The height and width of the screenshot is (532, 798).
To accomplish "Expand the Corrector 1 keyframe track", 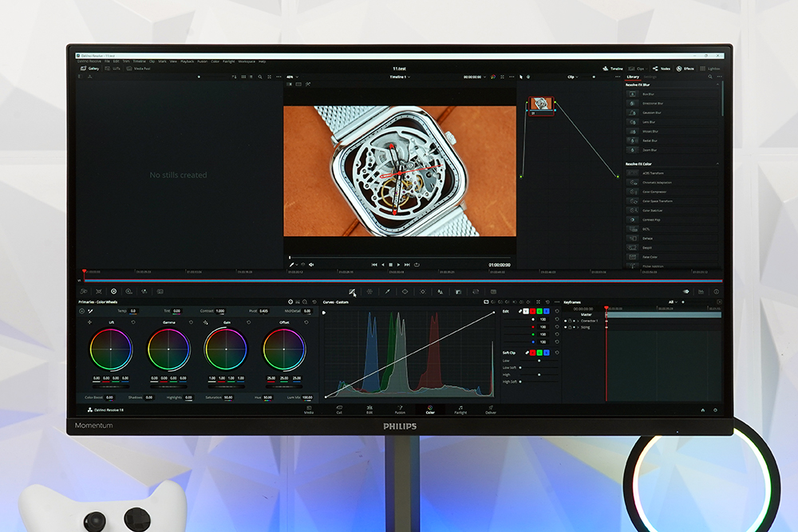I will (578, 321).
